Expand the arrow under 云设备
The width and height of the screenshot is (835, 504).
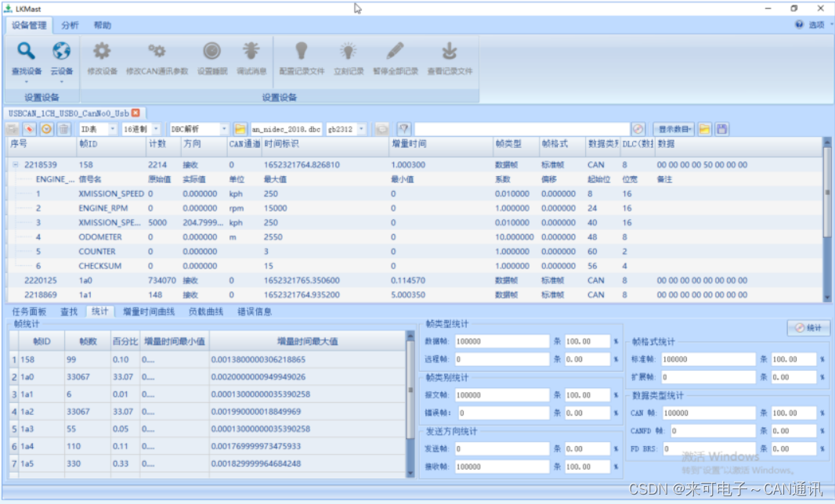coord(61,81)
